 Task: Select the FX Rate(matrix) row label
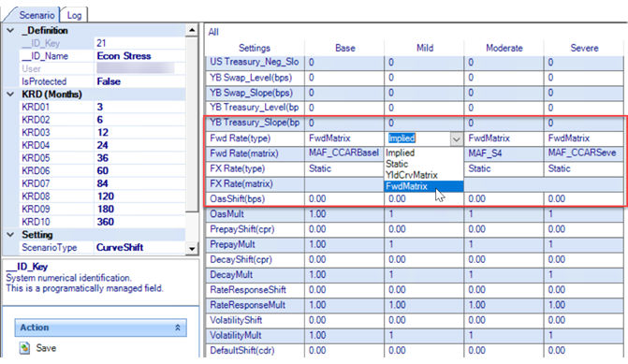[x=241, y=183]
